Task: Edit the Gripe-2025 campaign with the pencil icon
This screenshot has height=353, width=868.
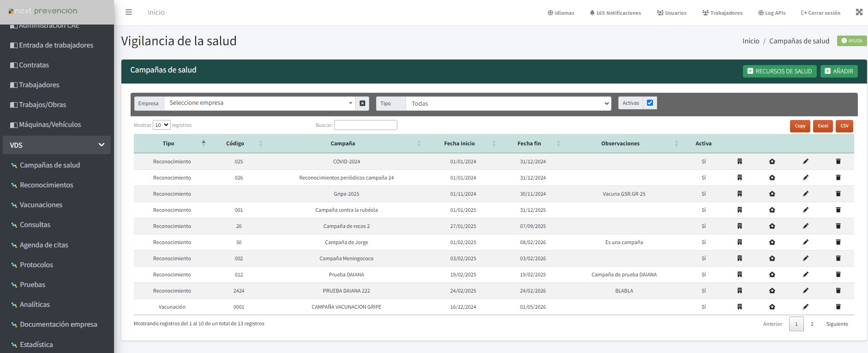Action: (806, 194)
